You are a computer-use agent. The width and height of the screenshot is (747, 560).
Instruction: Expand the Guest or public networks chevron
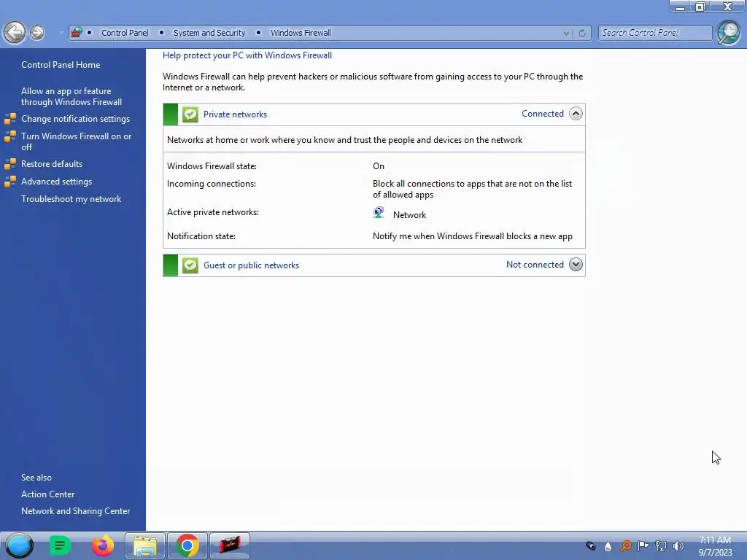[576, 265]
